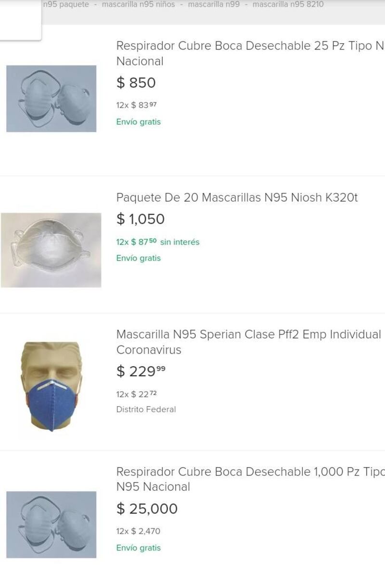The width and height of the screenshot is (385, 588).
Task: Click "Distrito Federal" location under the Sperian mask
Action: point(146,409)
